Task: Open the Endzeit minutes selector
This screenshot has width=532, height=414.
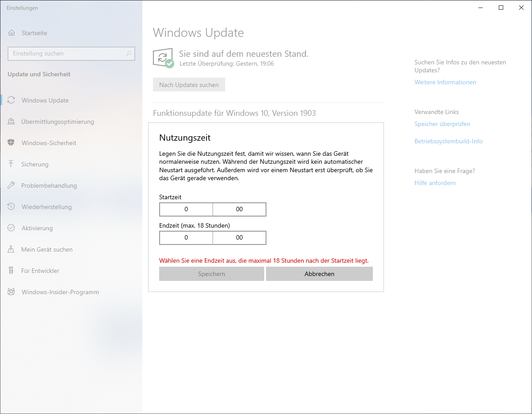Action: click(239, 237)
